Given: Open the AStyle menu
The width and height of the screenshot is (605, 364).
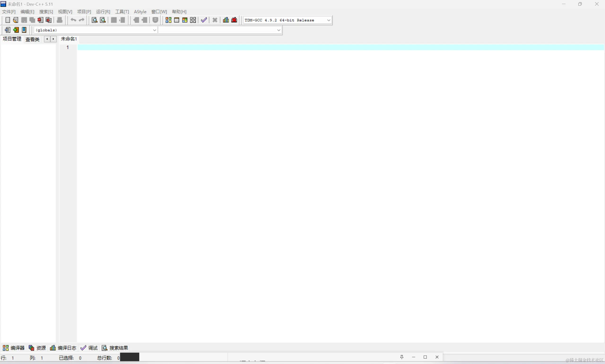Looking at the screenshot, I should click(x=140, y=12).
